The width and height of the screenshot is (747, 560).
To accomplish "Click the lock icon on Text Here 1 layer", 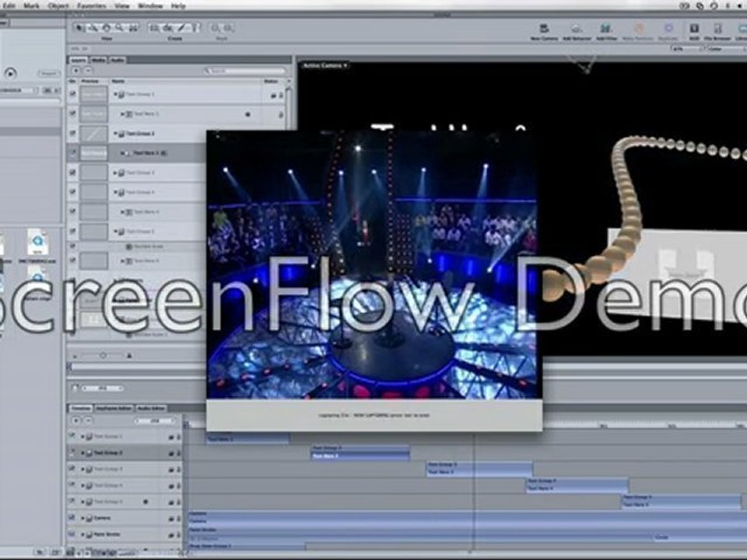I will (x=281, y=114).
